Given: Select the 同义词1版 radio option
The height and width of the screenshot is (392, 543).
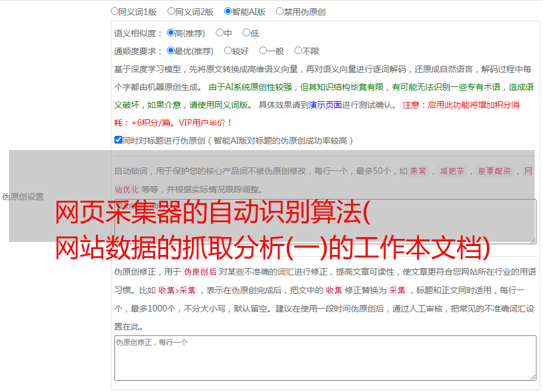Looking at the screenshot, I should click(x=114, y=11).
